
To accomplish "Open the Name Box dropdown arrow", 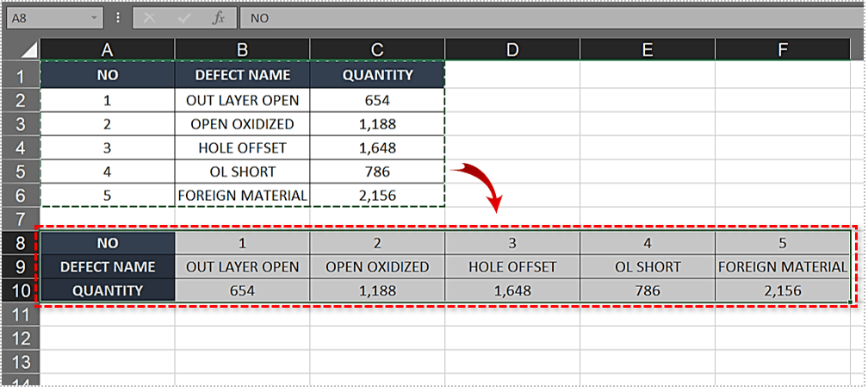I will point(91,17).
